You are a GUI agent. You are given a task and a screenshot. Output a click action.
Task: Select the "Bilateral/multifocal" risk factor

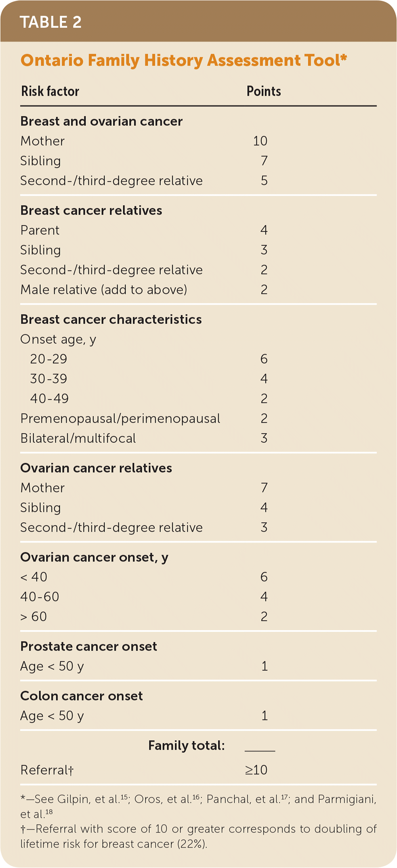click(x=78, y=438)
